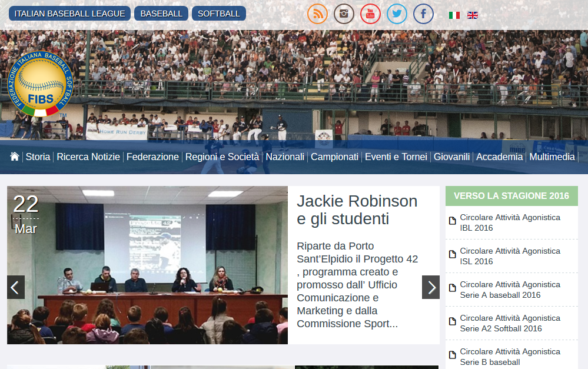Click document icon beside Serie A baseball 2016
This screenshot has width=588, height=369.
[453, 288]
